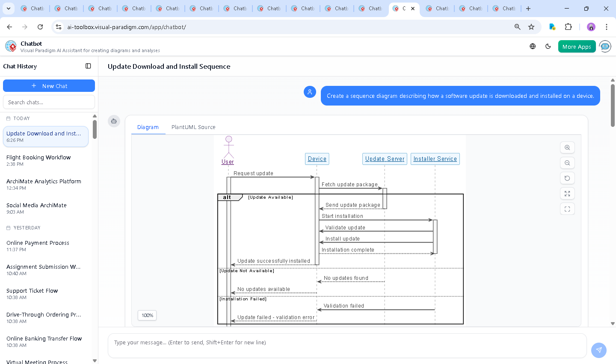This screenshot has height=364, width=616.
Task: Send a message with the paper plane icon
Action: click(x=599, y=350)
